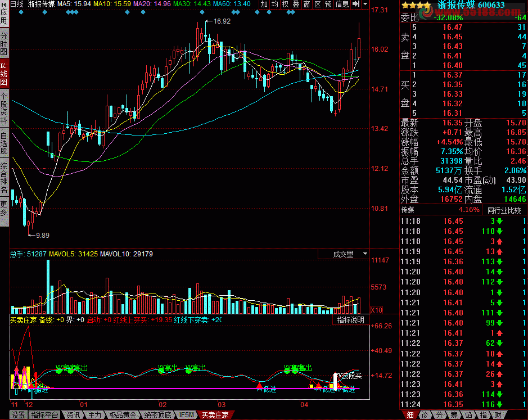Click the MA5: 15.94 legend label

coord(74,4)
